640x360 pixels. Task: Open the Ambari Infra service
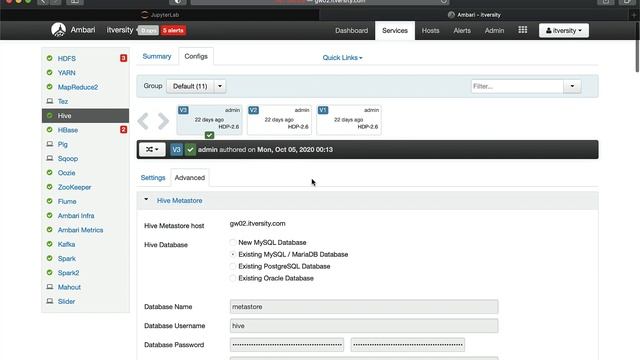click(76, 216)
